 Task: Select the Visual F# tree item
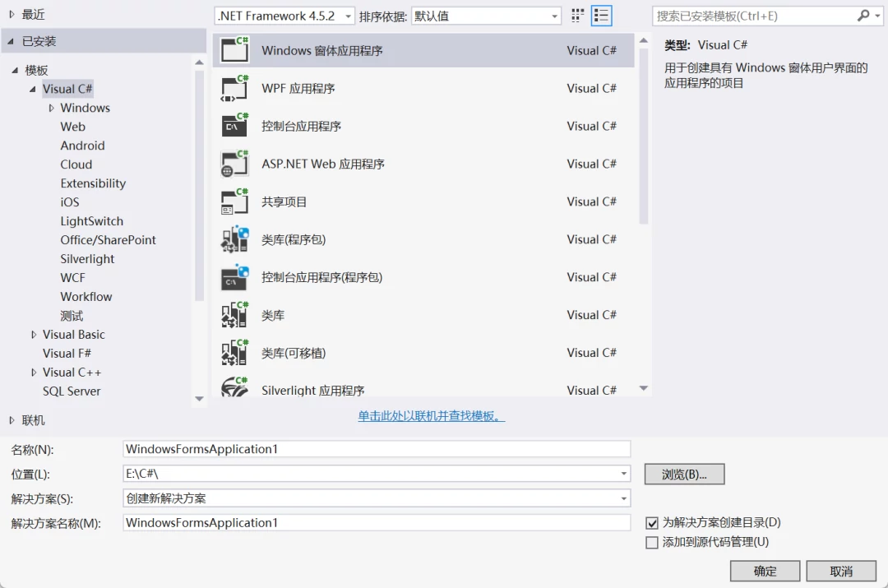coord(67,354)
